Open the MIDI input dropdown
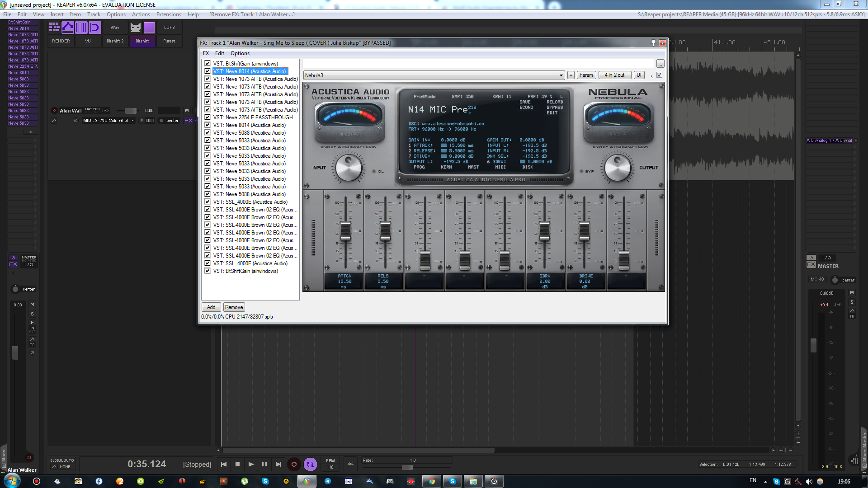868x488 pixels. (x=108, y=121)
